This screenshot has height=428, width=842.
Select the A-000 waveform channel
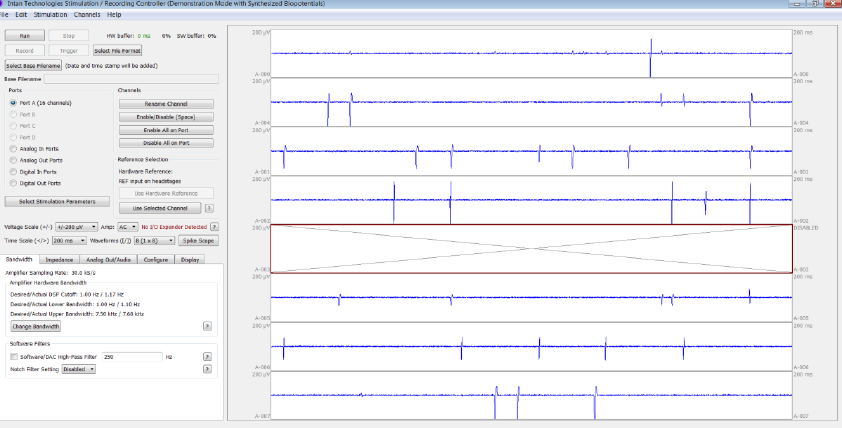(x=531, y=53)
